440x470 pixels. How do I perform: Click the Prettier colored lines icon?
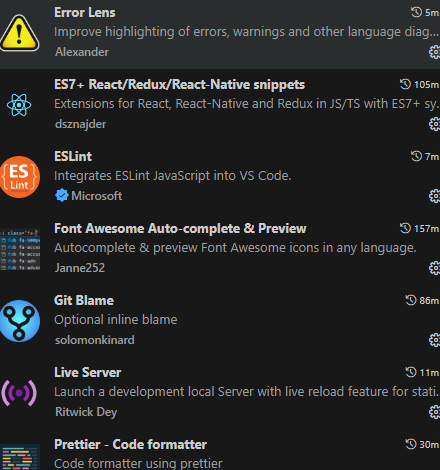20,457
